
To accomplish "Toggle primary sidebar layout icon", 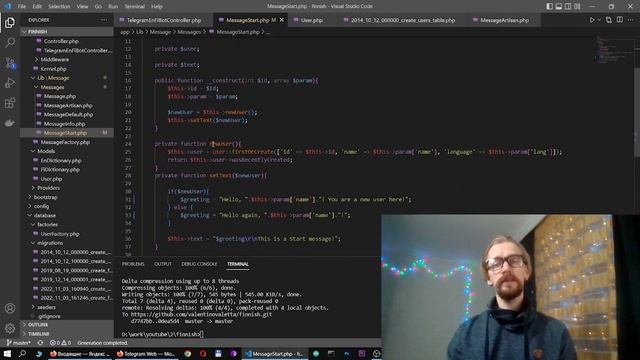I will click(x=549, y=6).
